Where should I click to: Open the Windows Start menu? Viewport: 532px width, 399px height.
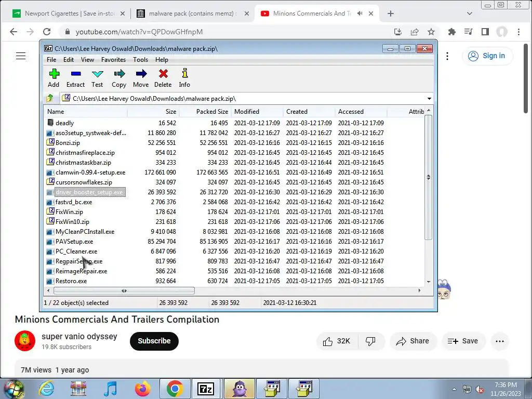pos(14,389)
